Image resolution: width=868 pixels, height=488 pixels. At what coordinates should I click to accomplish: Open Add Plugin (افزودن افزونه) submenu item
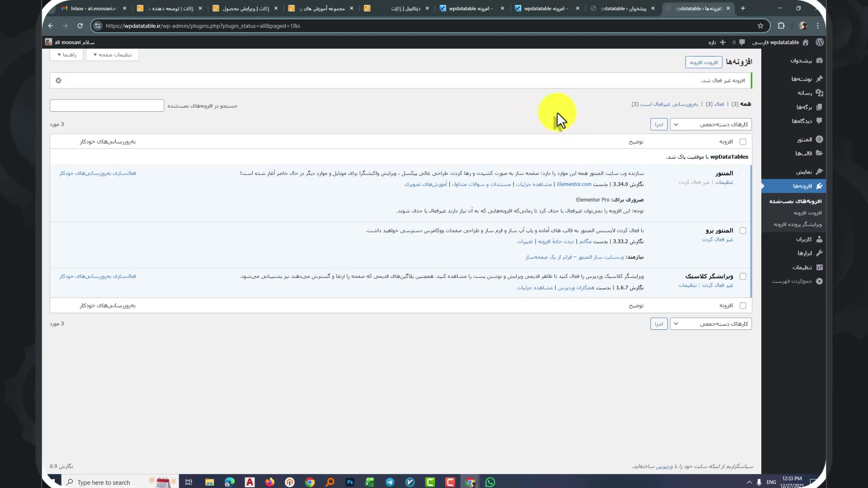pos(807,213)
